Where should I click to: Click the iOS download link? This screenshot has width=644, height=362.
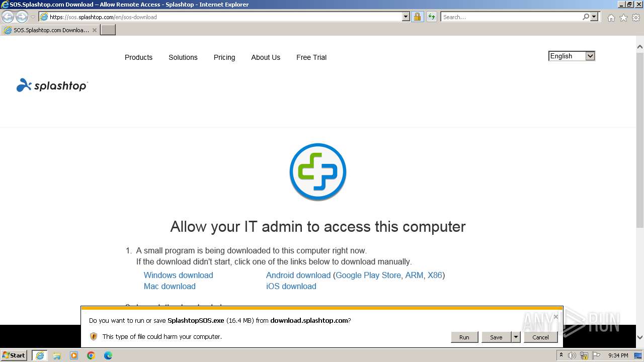click(291, 286)
